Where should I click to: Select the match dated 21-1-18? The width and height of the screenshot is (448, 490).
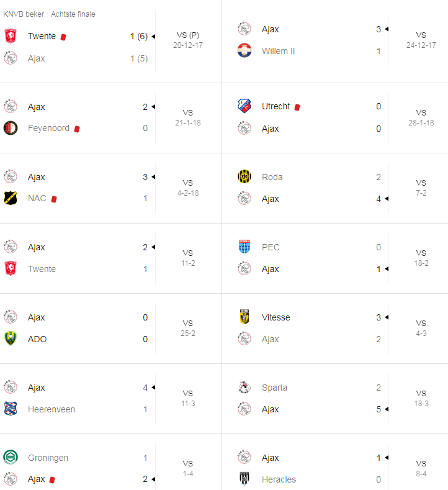click(x=187, y=117)
